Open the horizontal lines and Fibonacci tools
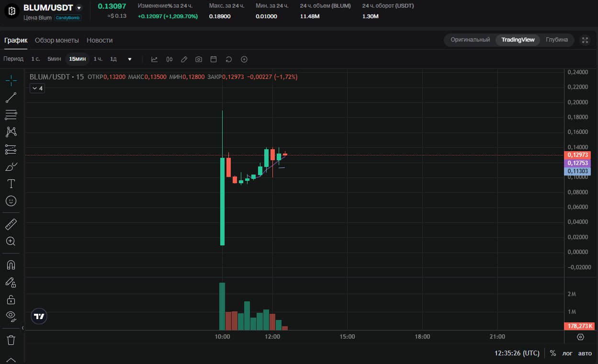598x364 pixels. tap(11, 115)
